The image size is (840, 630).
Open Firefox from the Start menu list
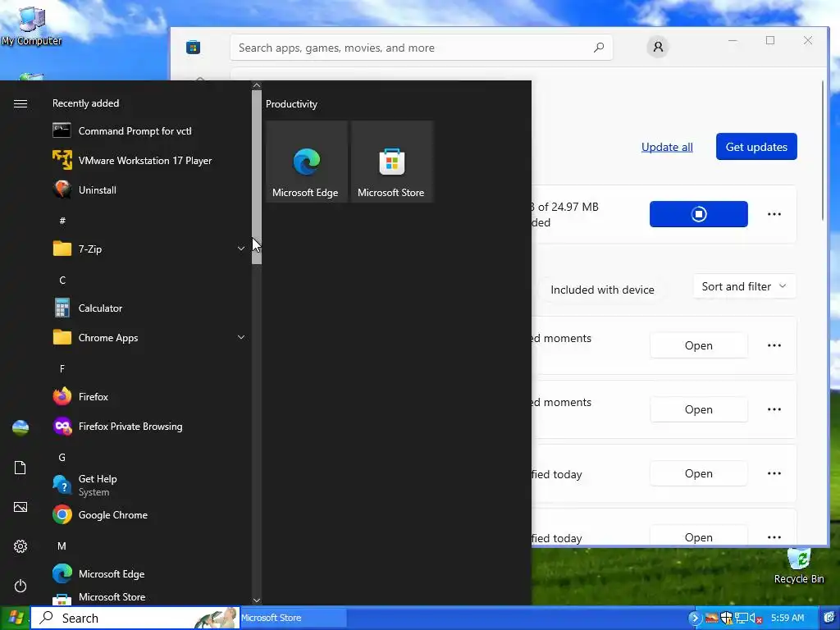click(148, 396)
